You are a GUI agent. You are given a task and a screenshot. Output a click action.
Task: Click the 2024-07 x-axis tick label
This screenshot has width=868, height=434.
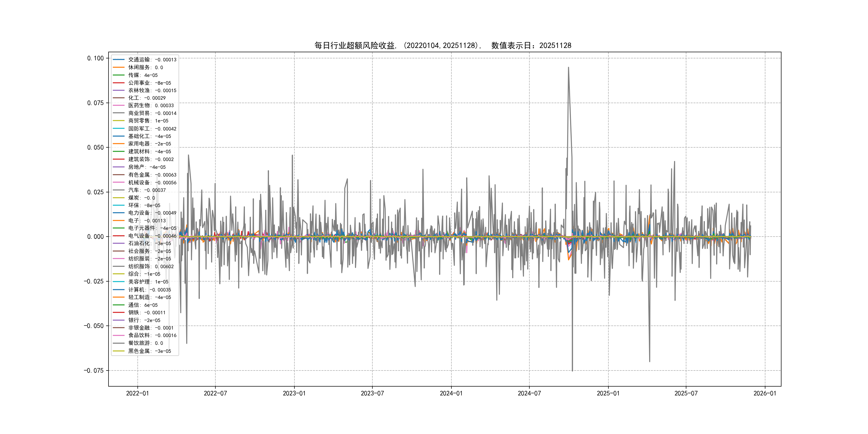(x=529, y=393)
